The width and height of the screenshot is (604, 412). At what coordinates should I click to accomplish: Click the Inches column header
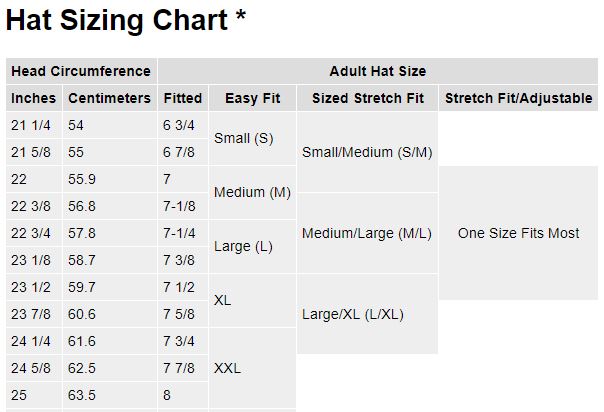tap(33, 98)
